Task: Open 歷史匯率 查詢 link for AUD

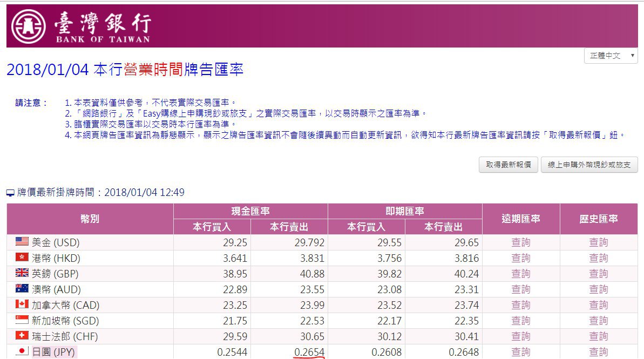Action: (x=599, y=289)
